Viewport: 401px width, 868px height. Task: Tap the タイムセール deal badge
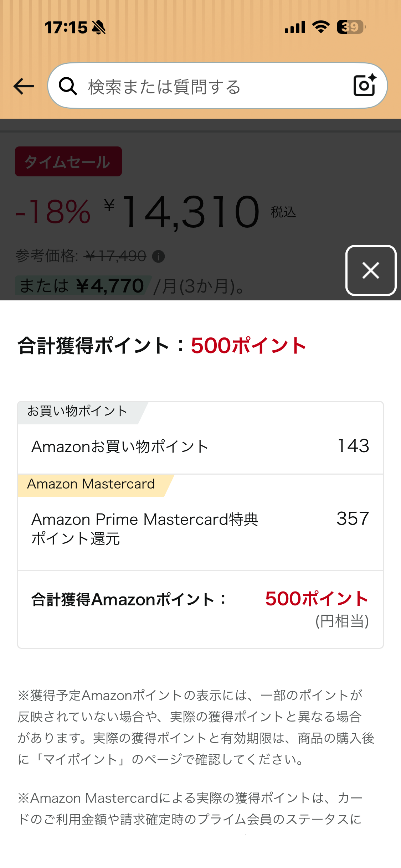pos(68,162)
